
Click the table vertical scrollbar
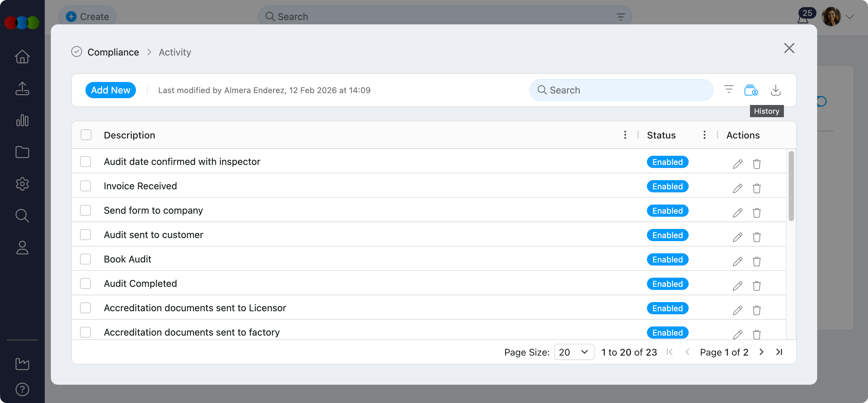[x=791, y=186]
